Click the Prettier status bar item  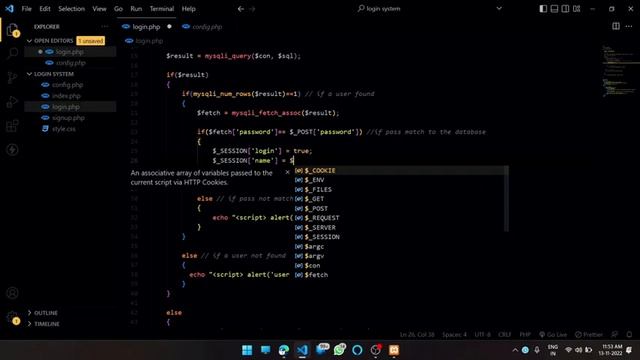[x=589, y=335]
